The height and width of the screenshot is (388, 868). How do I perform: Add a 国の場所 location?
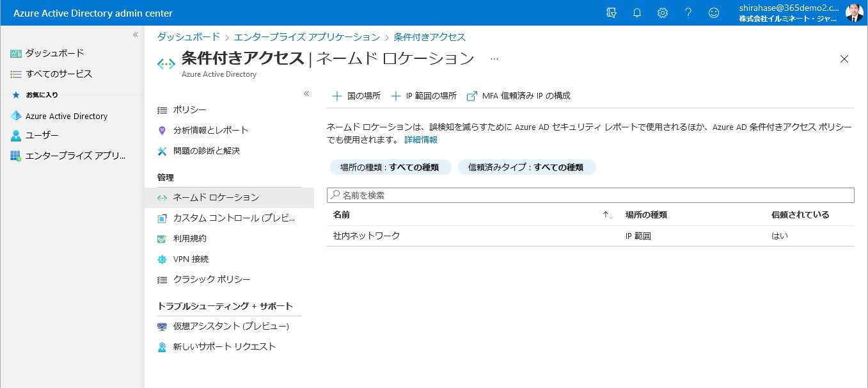click(x=356, y=96)
